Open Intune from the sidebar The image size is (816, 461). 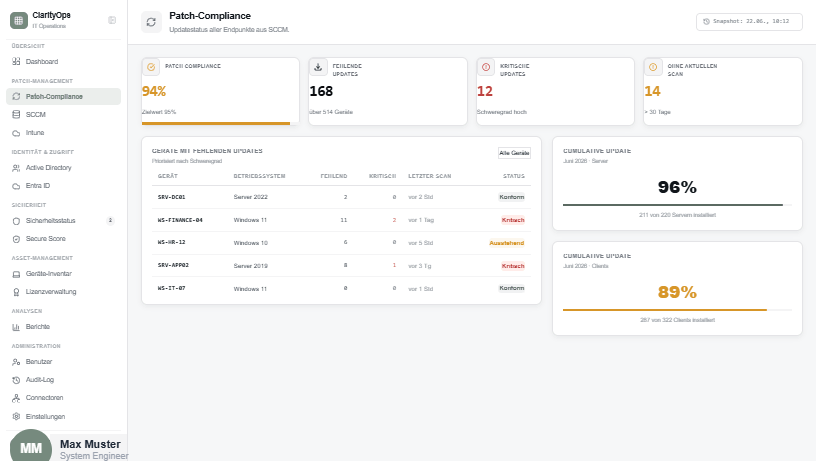coord(63,133)
